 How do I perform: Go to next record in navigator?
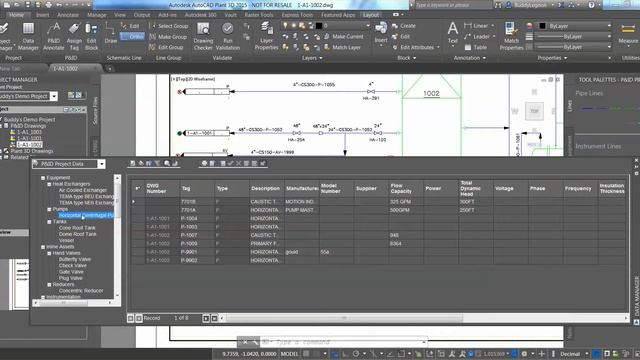point(206,318)
